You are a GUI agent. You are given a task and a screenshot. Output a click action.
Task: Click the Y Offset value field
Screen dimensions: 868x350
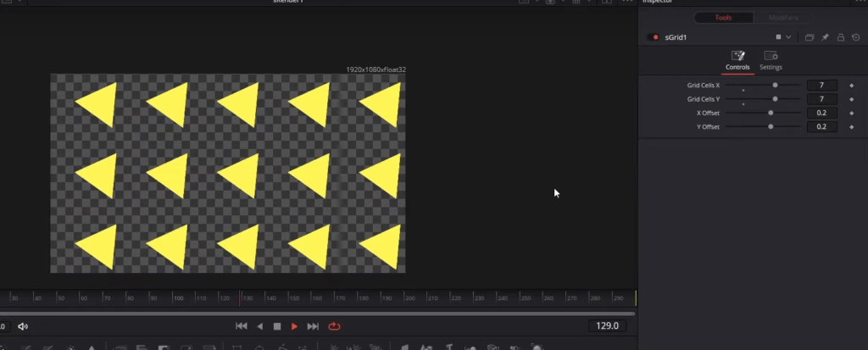click(x=821, y=127)
